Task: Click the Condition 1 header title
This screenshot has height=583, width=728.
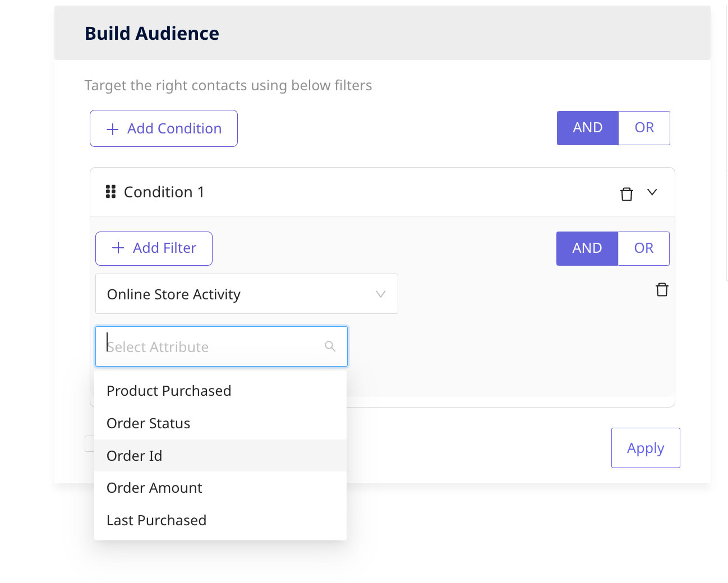Action: (164, 192)
